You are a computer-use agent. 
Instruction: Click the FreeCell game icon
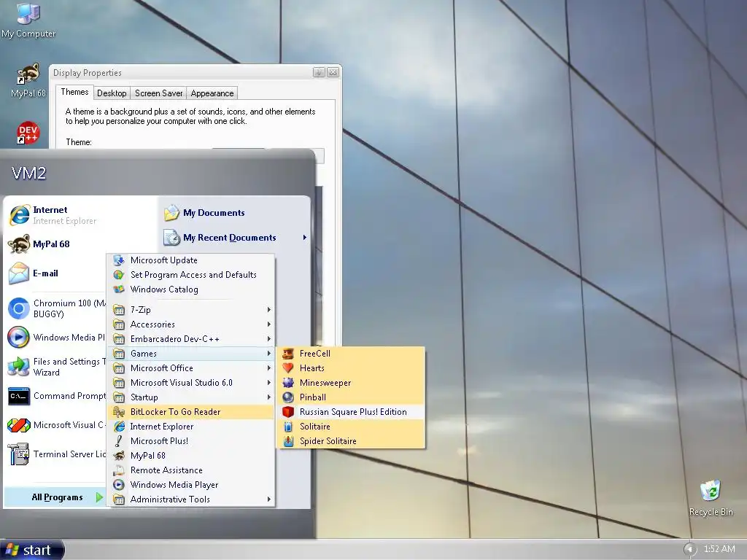[287, 354]
